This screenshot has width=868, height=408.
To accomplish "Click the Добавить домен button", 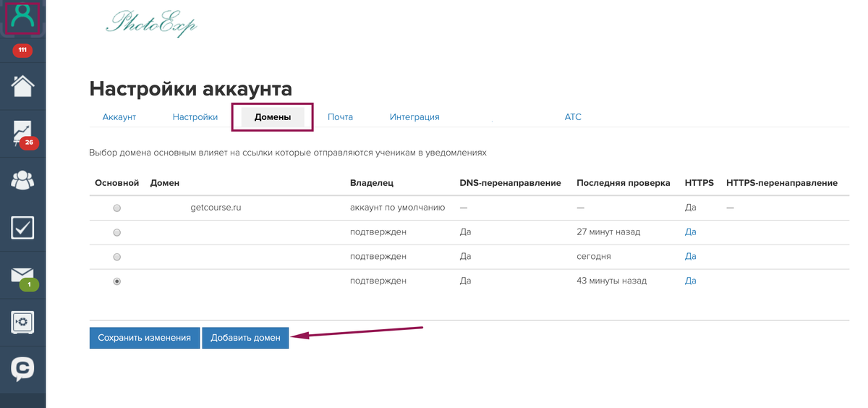I will tap(245, 338).
